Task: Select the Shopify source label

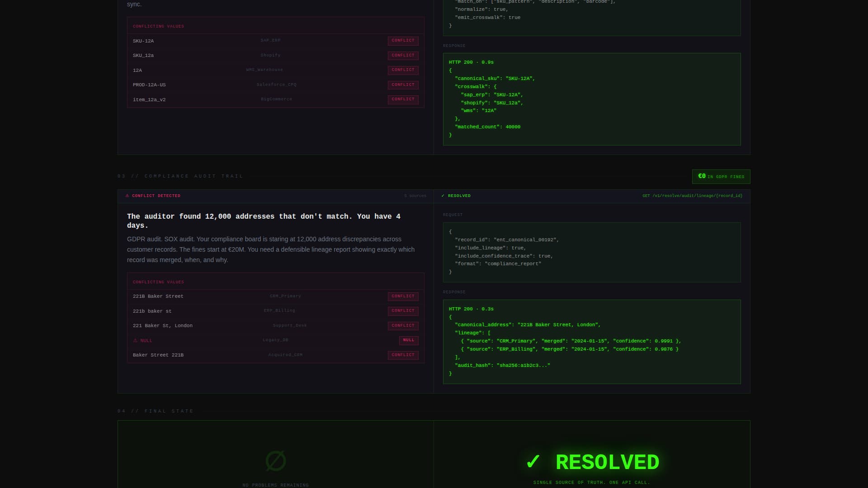Action: [x=270, y=56]
